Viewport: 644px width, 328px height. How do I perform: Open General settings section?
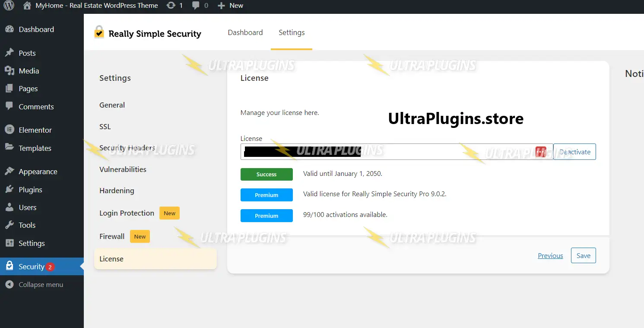click(x=112, y=105)
